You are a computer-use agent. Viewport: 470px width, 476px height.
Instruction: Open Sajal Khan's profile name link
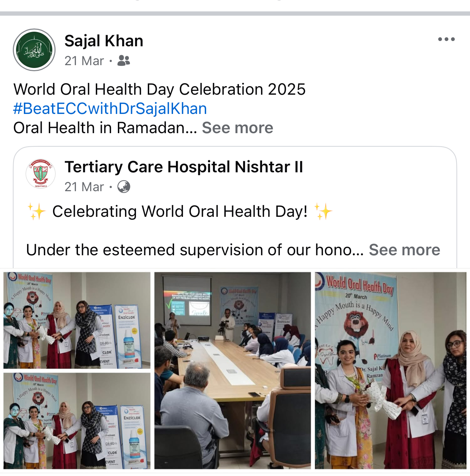(x=104, y=41)
